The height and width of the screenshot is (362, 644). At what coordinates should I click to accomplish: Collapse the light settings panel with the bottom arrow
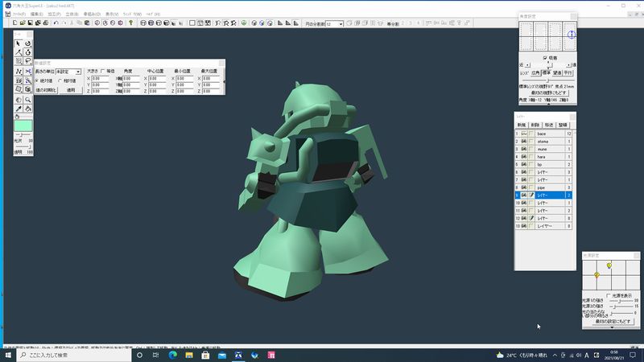612,327
